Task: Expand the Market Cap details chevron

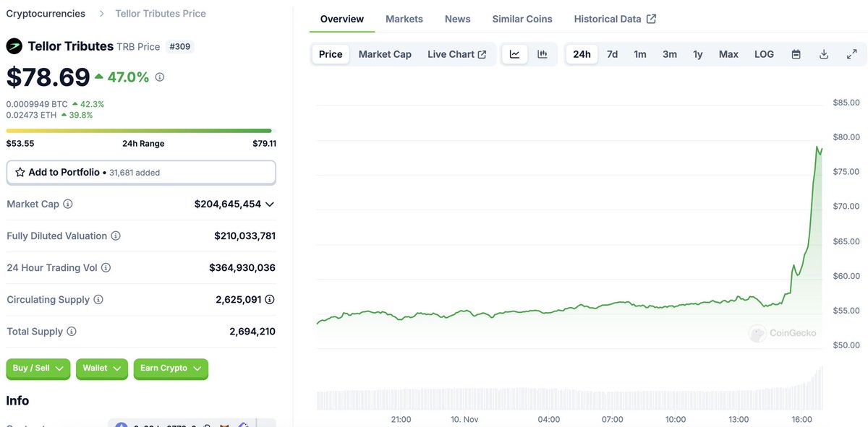Action: [270, 204]
